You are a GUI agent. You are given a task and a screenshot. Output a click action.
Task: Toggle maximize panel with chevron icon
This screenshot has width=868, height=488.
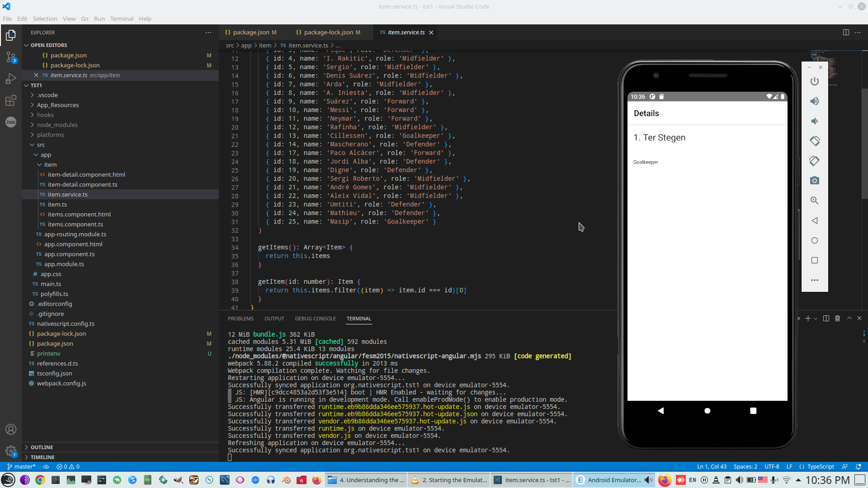[x=849, y=319]
